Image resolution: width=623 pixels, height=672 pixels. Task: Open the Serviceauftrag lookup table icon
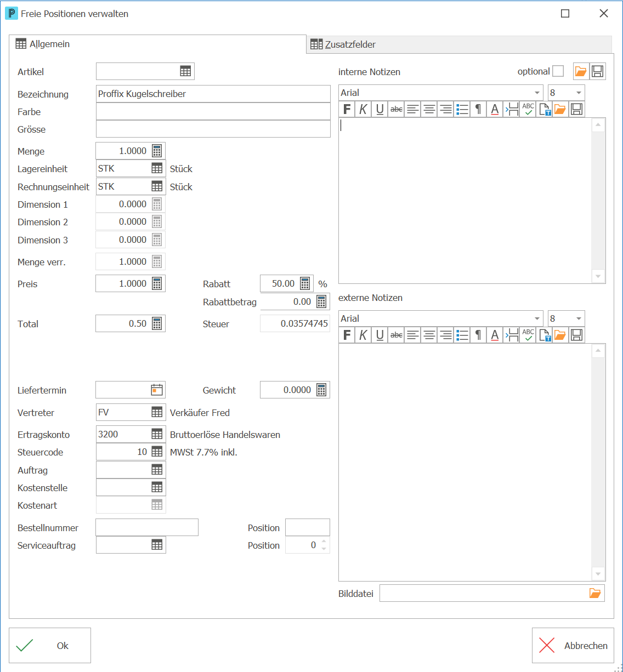coord(157,545)
